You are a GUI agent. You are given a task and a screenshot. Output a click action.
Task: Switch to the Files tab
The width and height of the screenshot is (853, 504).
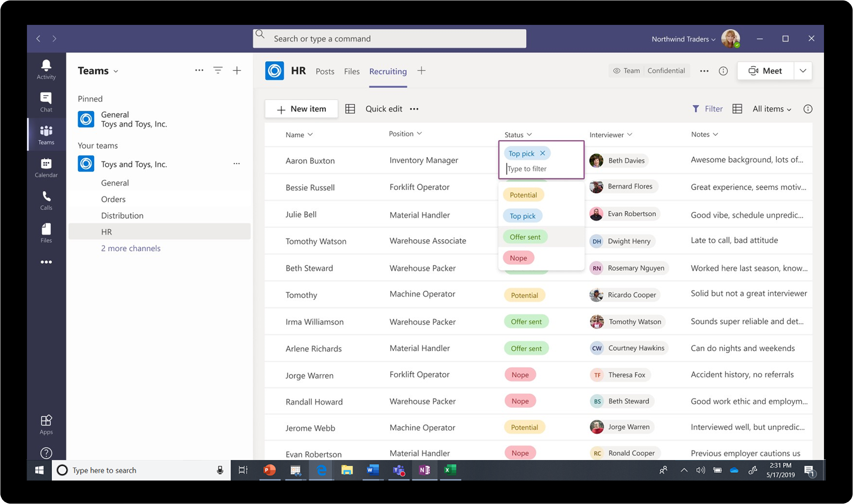coord(351,71)
